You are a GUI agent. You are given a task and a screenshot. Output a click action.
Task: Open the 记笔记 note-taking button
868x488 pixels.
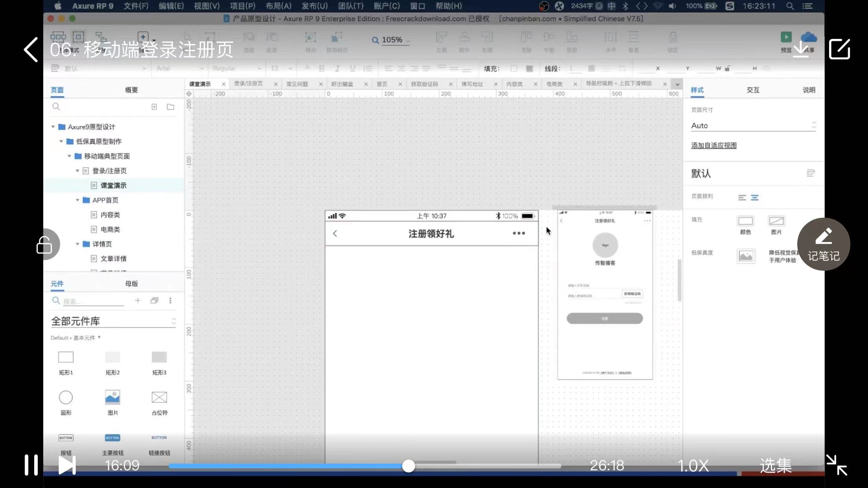coord(823,244)
